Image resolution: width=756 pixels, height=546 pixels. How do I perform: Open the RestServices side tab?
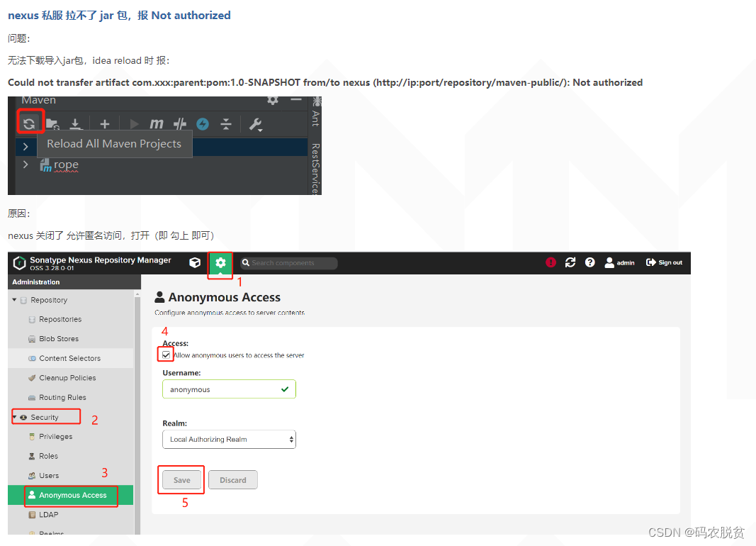coord(315,168)
